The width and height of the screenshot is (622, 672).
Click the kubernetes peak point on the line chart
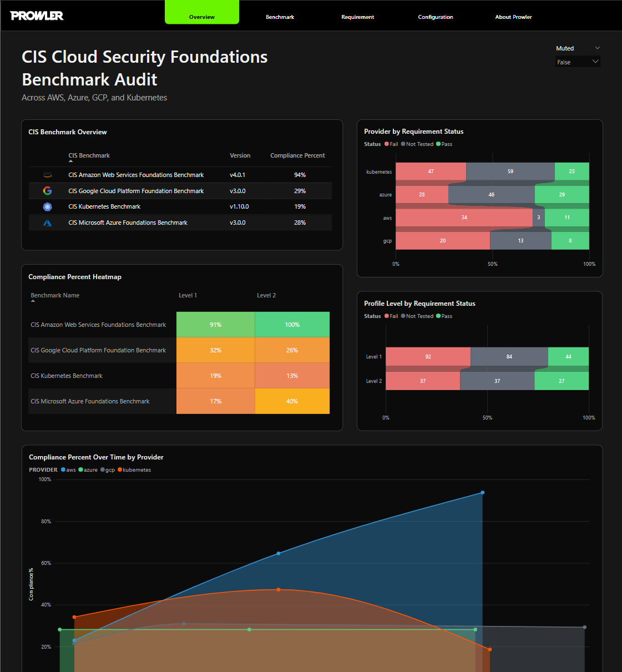279,589
